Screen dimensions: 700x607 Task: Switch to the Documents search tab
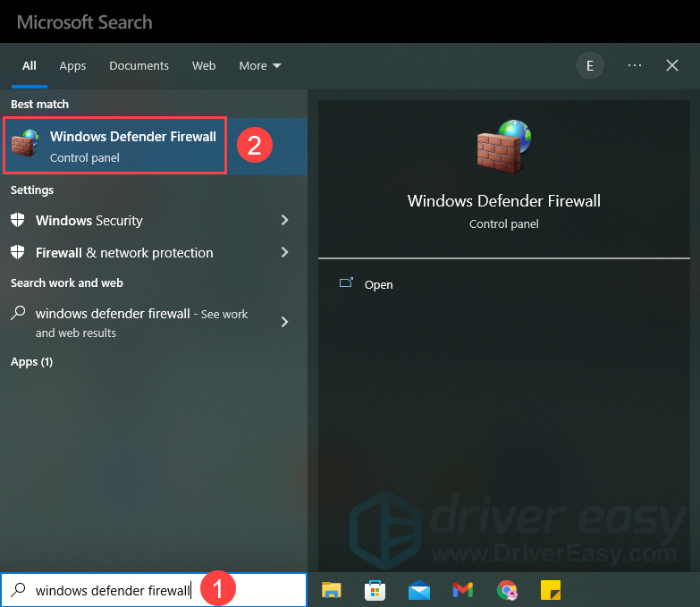tap(139, 65)
